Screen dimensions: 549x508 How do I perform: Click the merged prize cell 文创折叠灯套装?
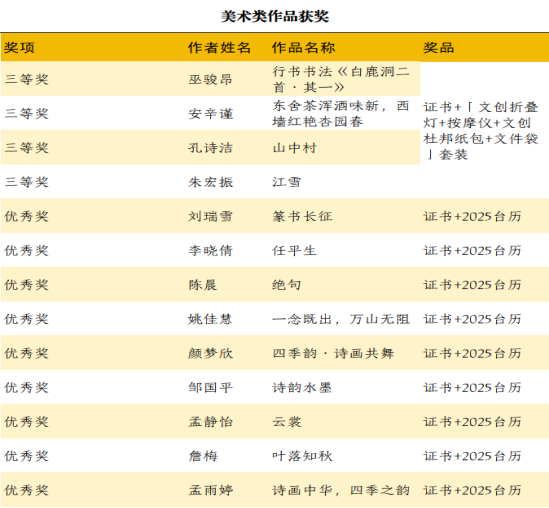point(481,131)
